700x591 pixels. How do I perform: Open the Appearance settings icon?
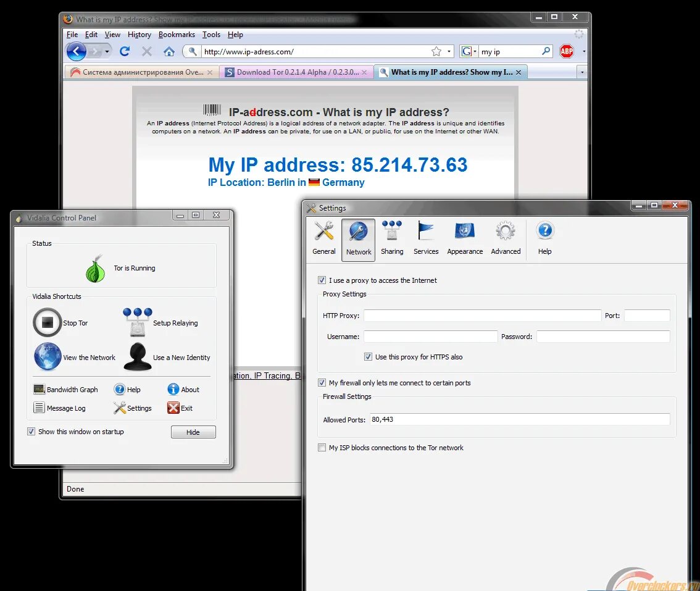[x=465, y=238]
